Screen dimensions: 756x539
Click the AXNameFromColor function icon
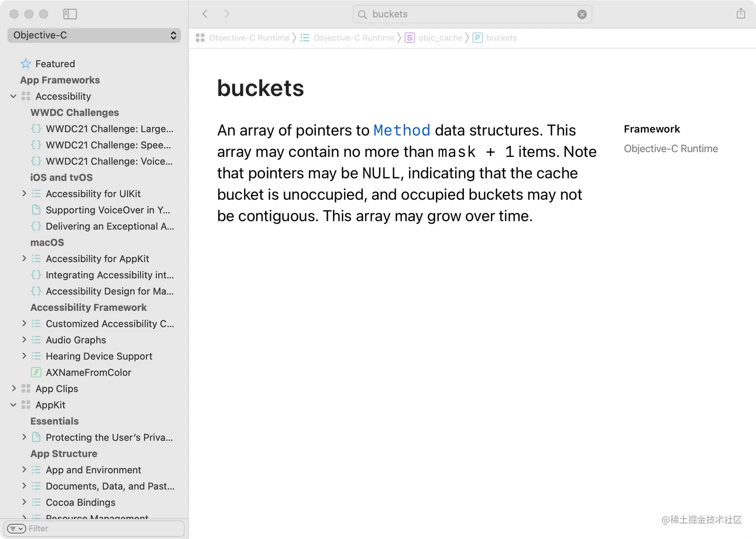[36, 372]
